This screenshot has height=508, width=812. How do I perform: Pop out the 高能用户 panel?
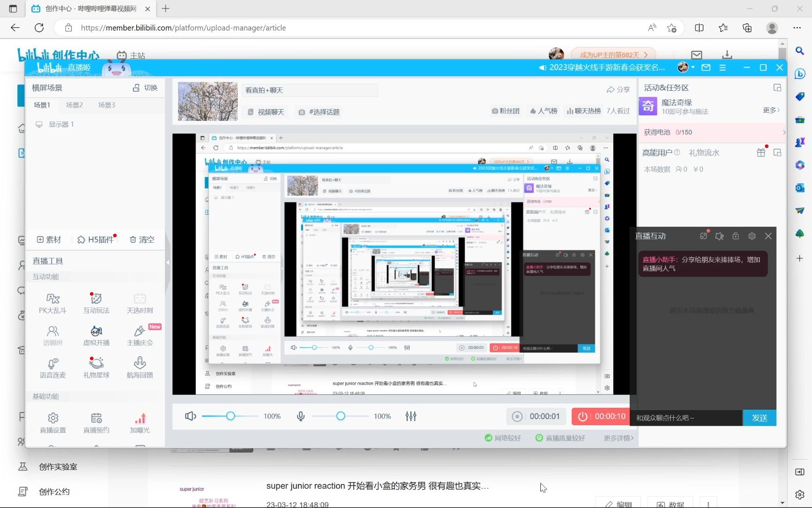coord(777,152)
